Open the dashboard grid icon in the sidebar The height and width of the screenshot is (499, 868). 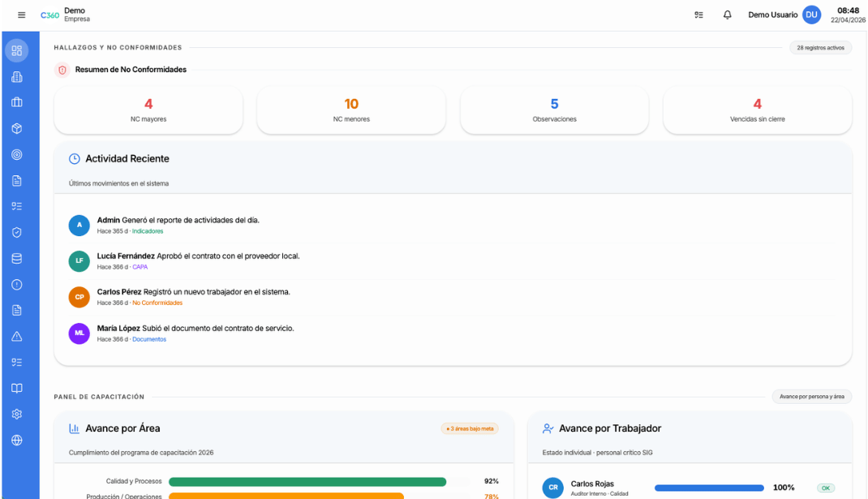pyautogui.click(x=17, y=50)
